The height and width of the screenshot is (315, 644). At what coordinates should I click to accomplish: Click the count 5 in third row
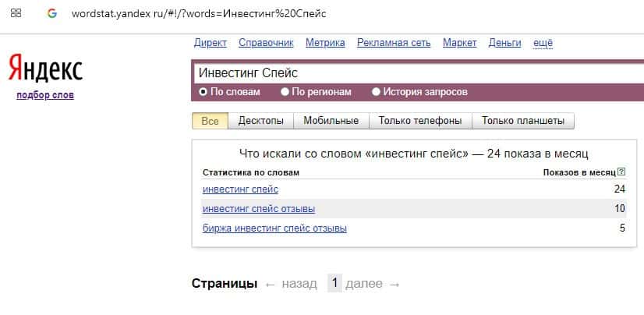tap(622, 228)
